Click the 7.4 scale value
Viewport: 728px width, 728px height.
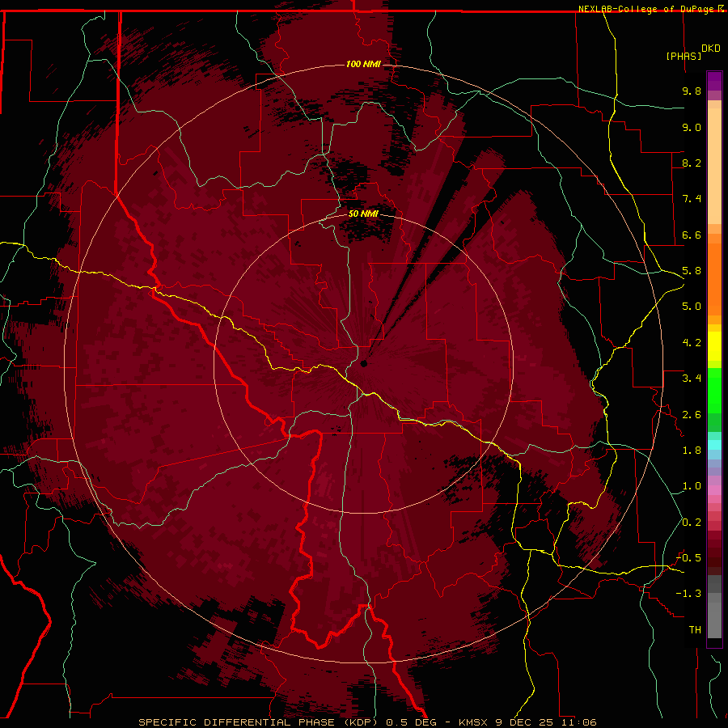[x=692, y=199]
